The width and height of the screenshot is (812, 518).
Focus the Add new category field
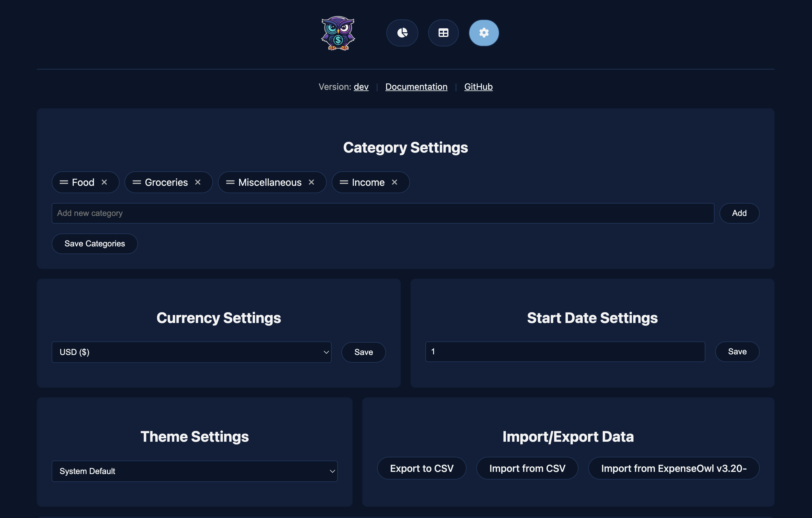[x=382, y=213]
